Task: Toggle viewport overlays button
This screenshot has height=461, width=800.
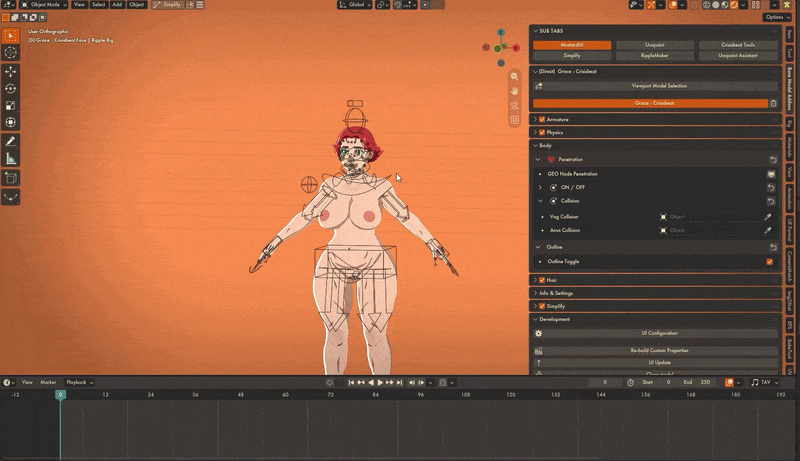Action: (x=673, y=5)
